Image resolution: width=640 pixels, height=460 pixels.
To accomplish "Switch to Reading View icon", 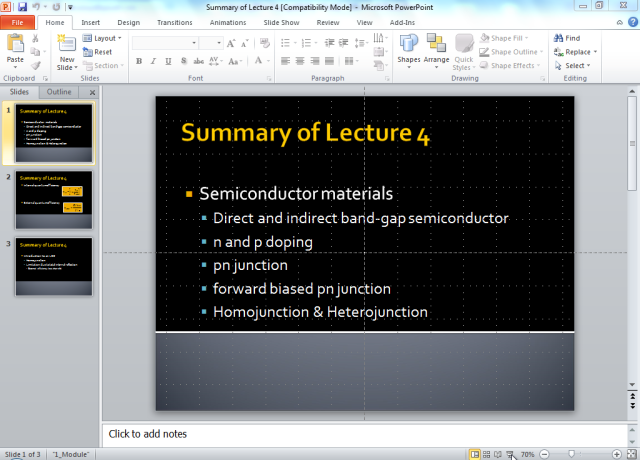I will coord(498,454).
